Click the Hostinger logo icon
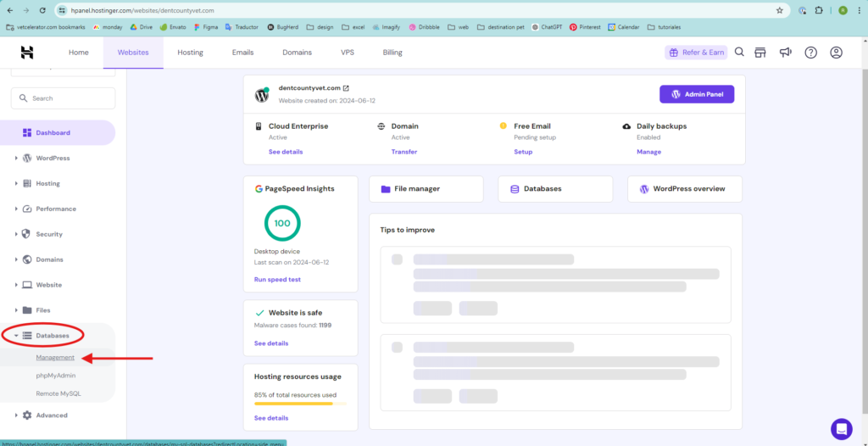 tap(27, 53)
